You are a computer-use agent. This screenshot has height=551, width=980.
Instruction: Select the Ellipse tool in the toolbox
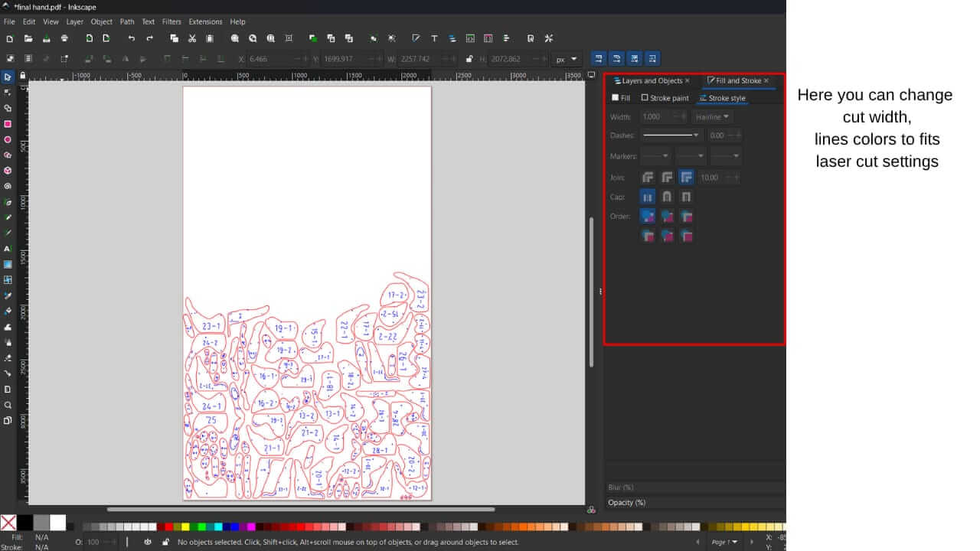point(8,139)
